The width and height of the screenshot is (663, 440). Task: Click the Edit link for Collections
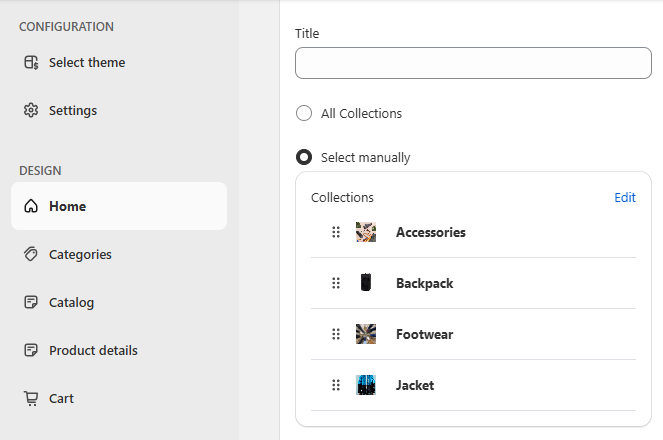(x=625, y=197)
